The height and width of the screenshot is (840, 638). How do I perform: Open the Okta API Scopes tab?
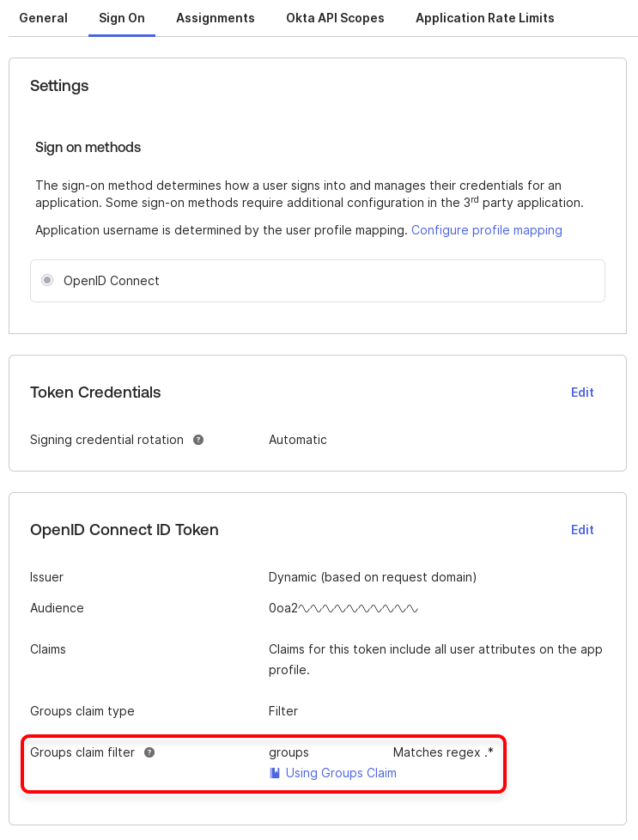[335, 18]
